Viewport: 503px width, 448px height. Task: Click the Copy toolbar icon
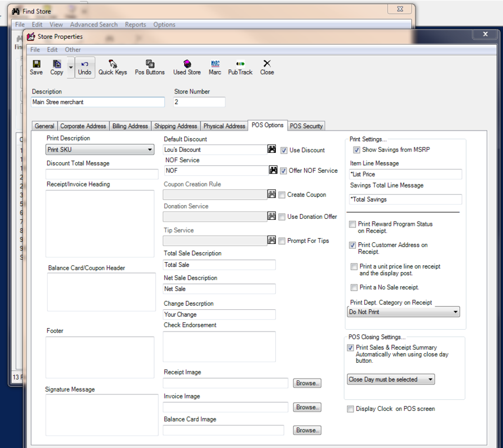[x=57, y=68]
